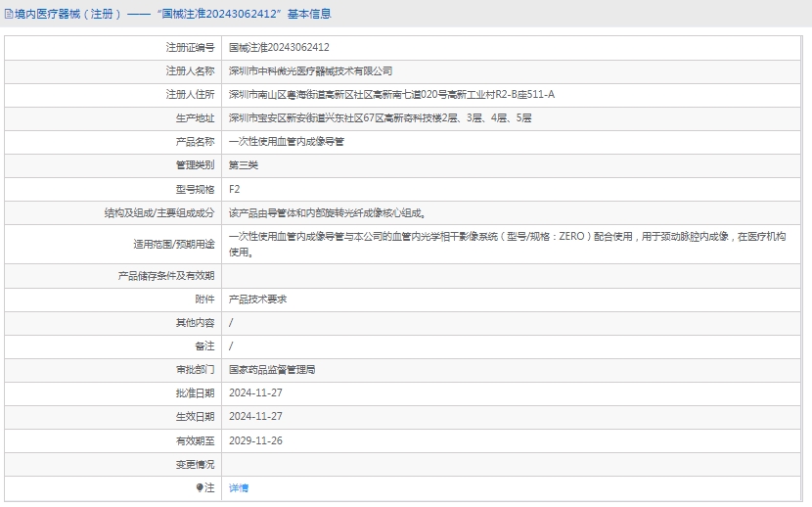
Task: Click the production address in 宝安区 row
Action: (x=380, y=117)
